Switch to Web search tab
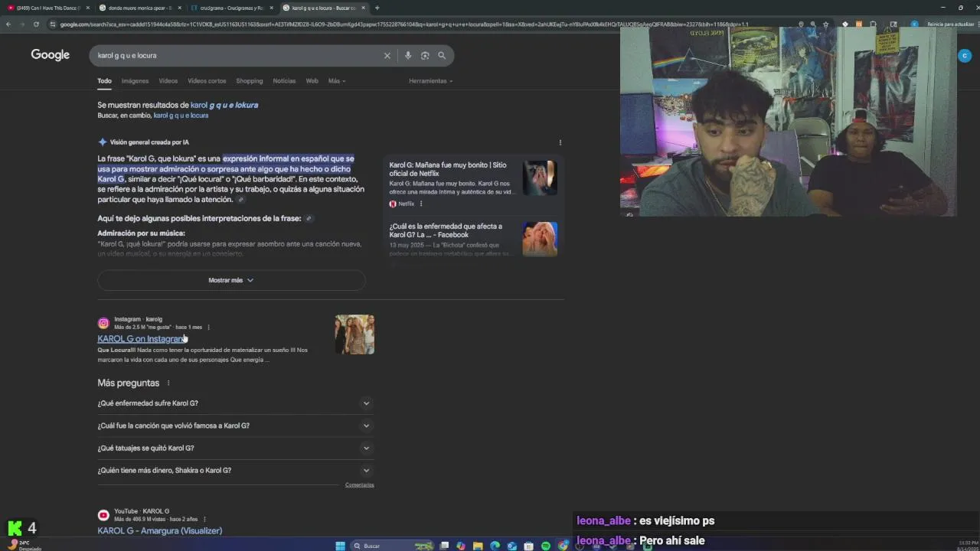 coord(312,80)
